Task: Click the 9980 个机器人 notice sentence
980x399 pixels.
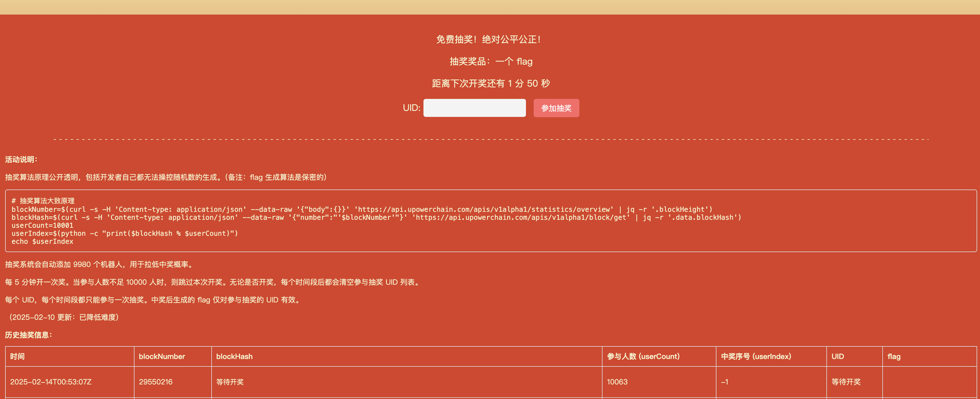Action: point(100,264)
